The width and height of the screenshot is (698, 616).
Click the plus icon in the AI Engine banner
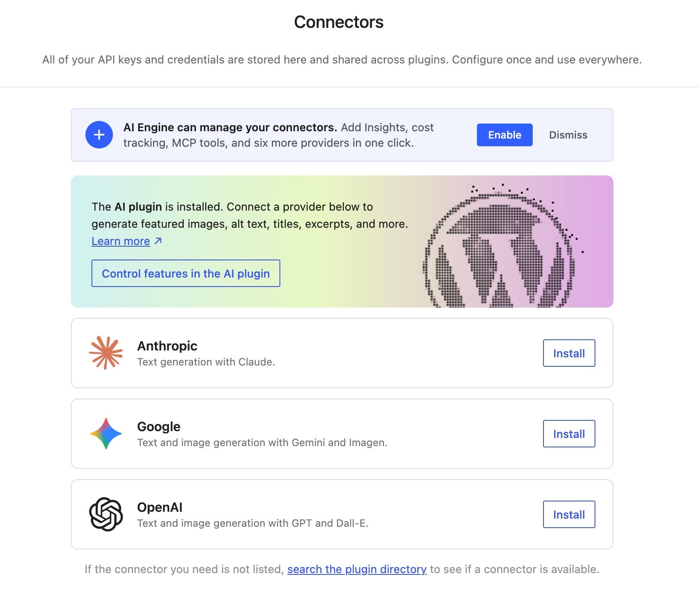[99, 135]
